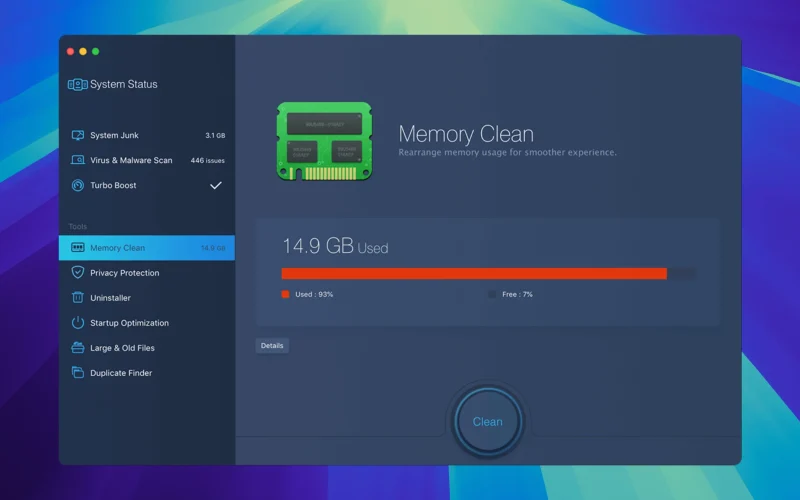Click the "Rearrange memory usage" subtitle

[507, 152]
